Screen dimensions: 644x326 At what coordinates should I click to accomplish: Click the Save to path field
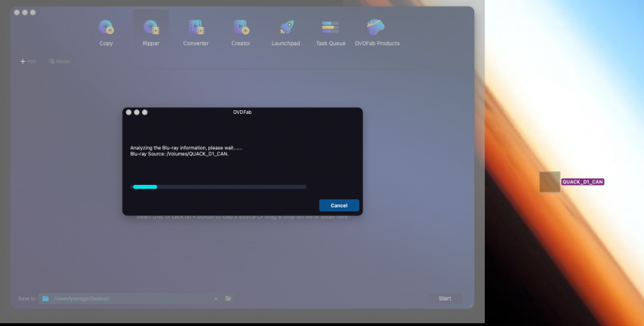pyautogui.click(x=130, y=299)
